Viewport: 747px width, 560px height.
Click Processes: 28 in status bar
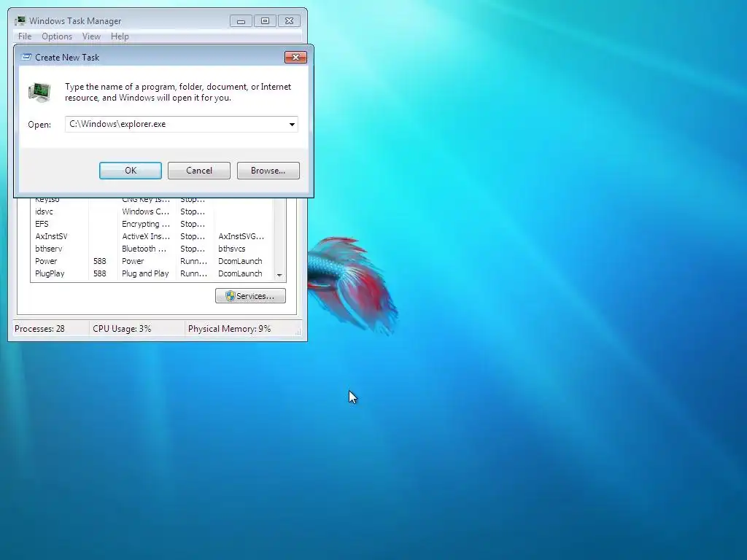tap(39, 329)
